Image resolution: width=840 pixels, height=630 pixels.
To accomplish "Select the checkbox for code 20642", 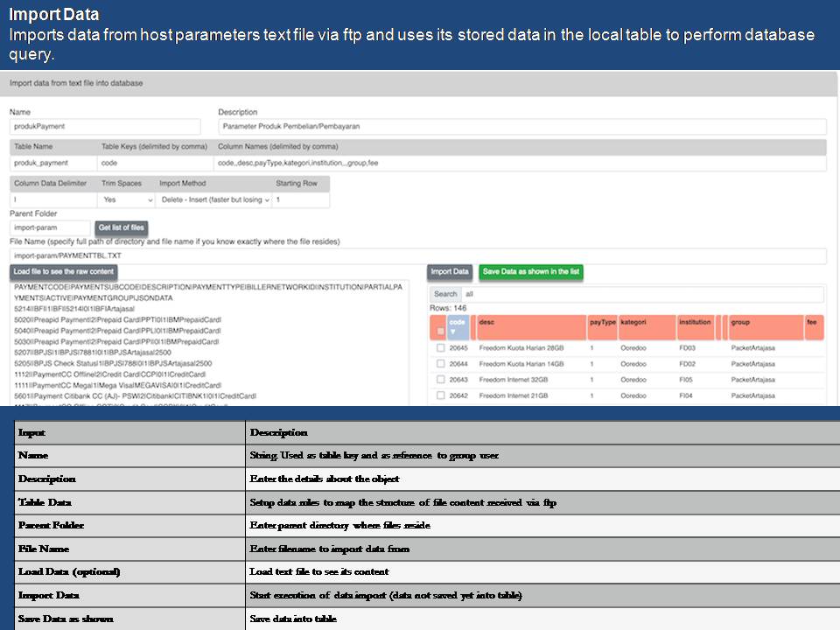I will point(440,395).
